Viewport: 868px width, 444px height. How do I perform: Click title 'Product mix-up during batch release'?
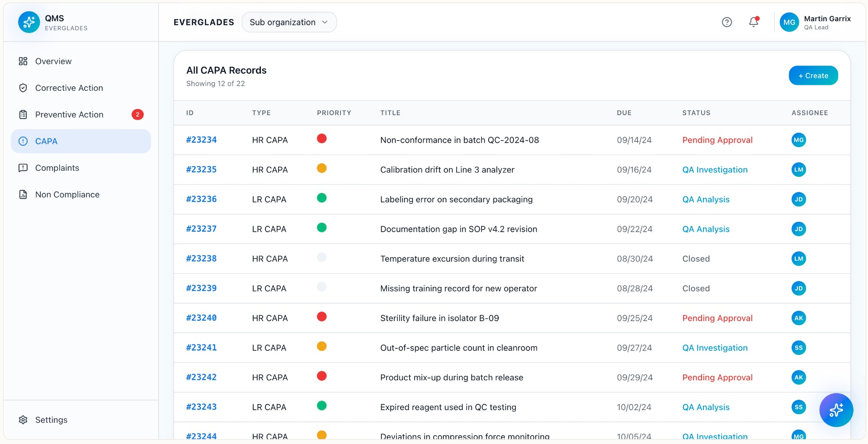coord(452,378)
